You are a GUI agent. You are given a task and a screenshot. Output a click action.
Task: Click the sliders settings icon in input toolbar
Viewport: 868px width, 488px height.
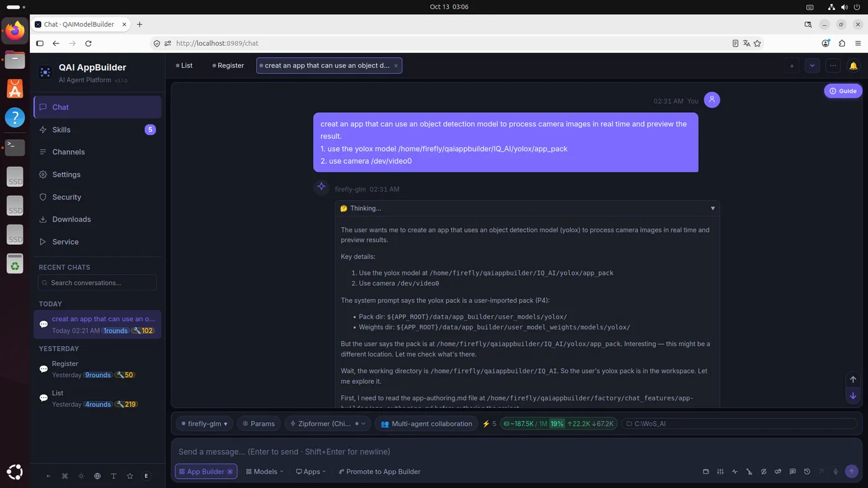click(720, 471)
